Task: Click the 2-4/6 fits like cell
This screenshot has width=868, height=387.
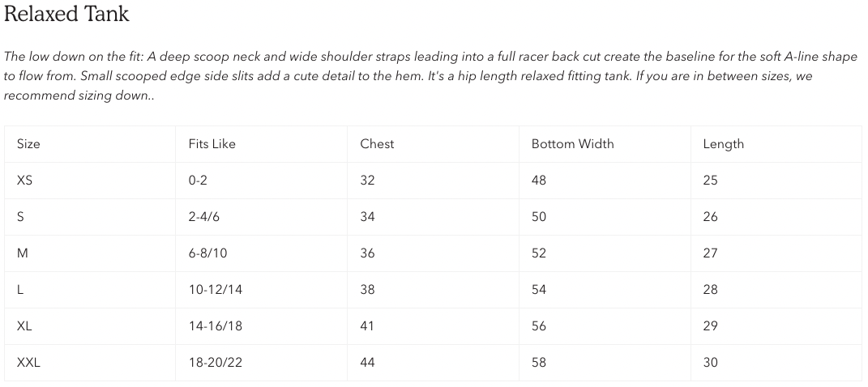Action: (x=205, y=217)
